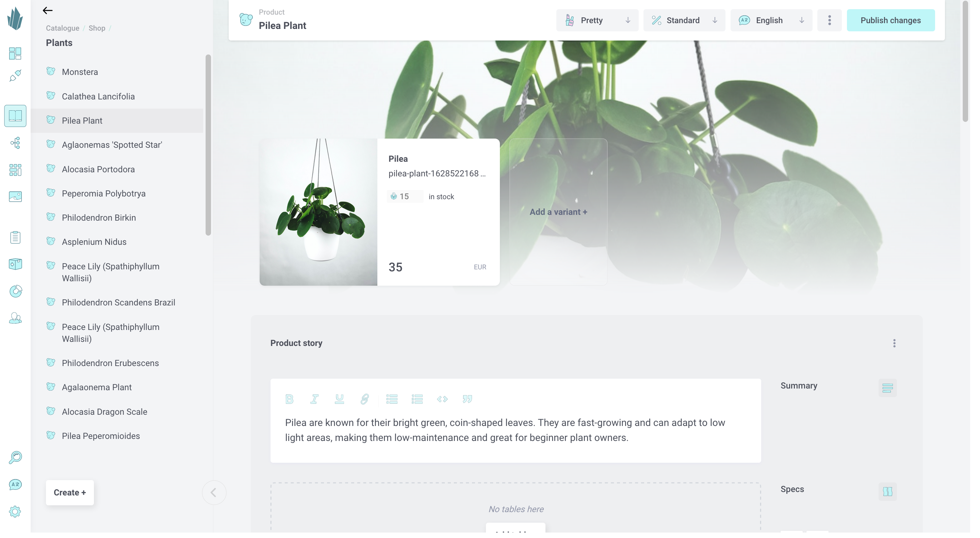980x538 pixels.
Task: Click the Pilea hanging plant thumbnail
Action: click(x=318, y=212)
